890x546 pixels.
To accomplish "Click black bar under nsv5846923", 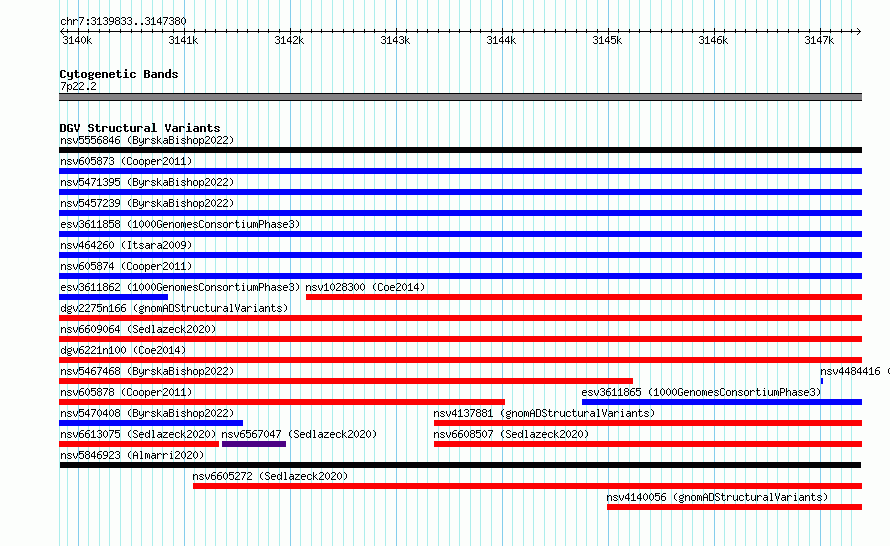I will (x=460, y=465).
